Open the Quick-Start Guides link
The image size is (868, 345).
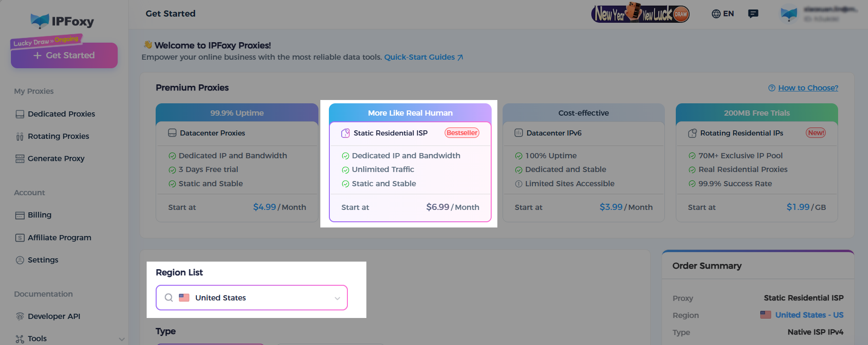423,57
